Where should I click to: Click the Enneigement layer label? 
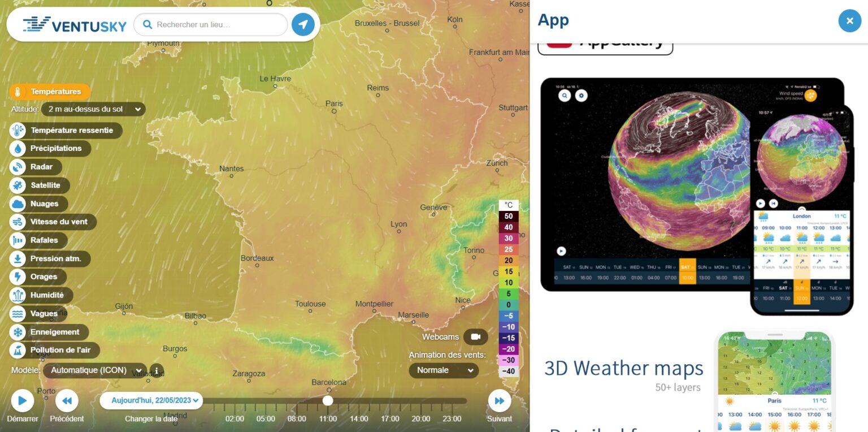55,332
